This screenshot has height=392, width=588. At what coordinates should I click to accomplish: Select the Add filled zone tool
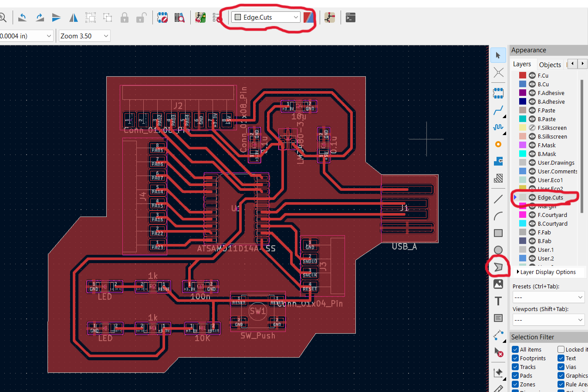pyautogui.click(x=498, y=178)
